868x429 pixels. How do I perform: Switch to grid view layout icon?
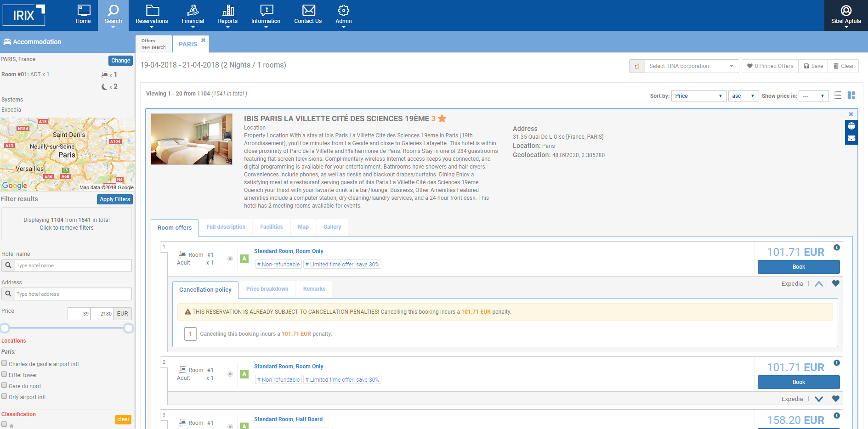pos(851,96)
